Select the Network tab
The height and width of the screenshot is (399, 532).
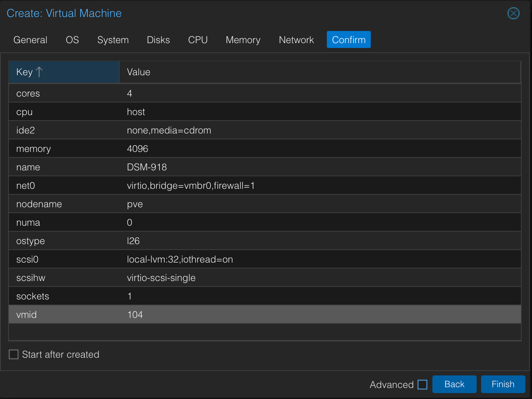tap(296, 40)
